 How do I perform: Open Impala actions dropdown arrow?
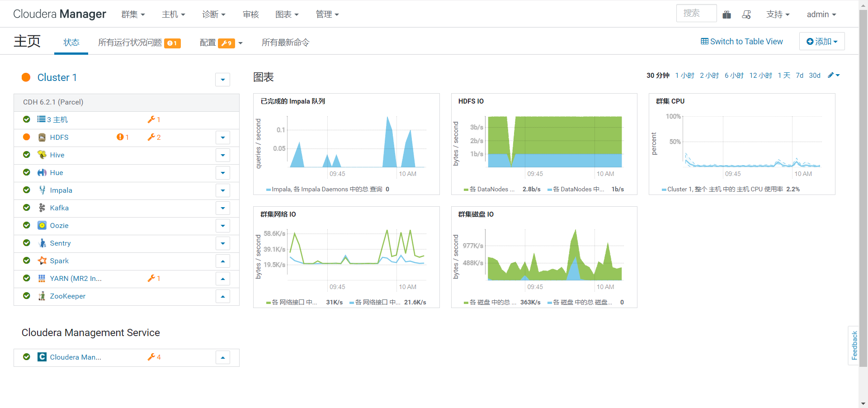[223, 190]
